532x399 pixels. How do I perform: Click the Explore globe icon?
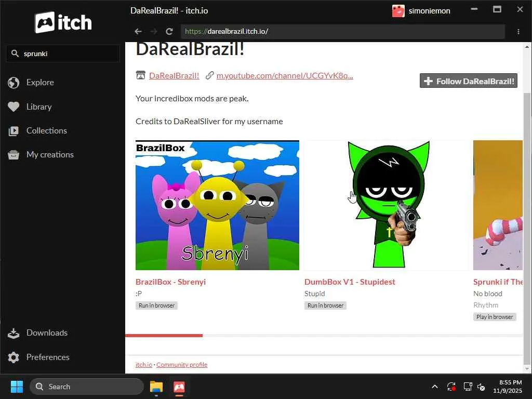[x=14, y=83]
